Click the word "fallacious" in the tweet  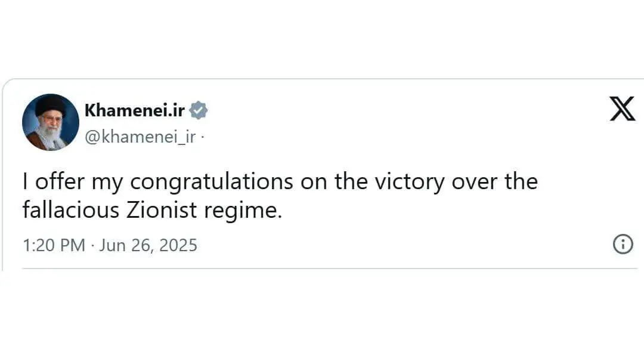(70, 209)
